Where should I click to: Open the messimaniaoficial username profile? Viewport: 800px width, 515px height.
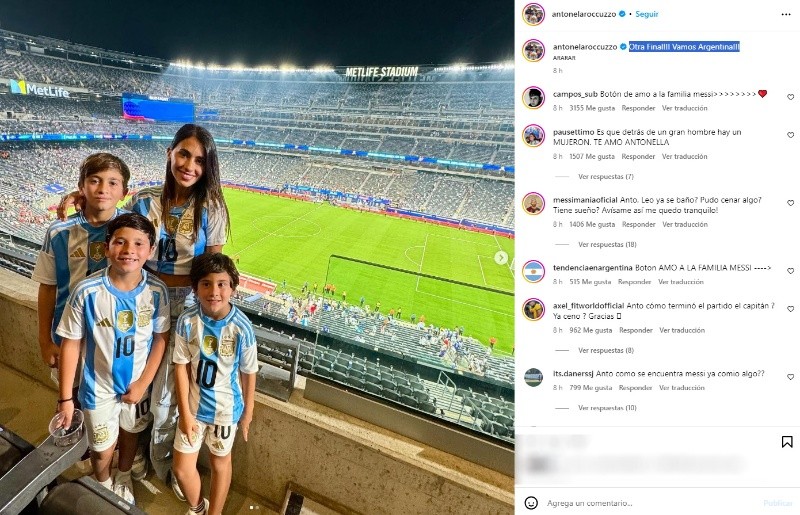tap(585, 200)
